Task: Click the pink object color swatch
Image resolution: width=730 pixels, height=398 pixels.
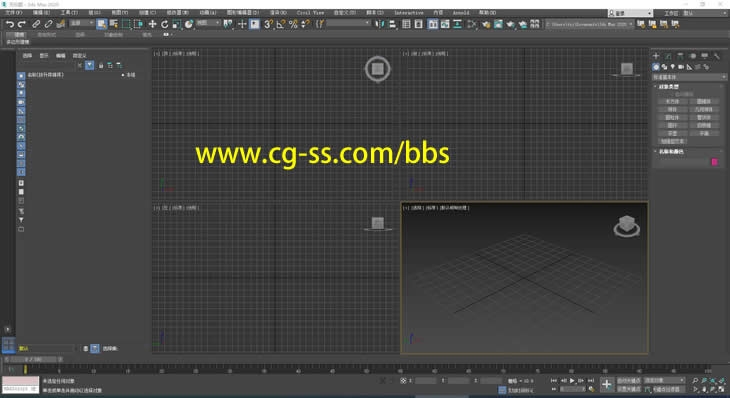Action: click(714, 162)
